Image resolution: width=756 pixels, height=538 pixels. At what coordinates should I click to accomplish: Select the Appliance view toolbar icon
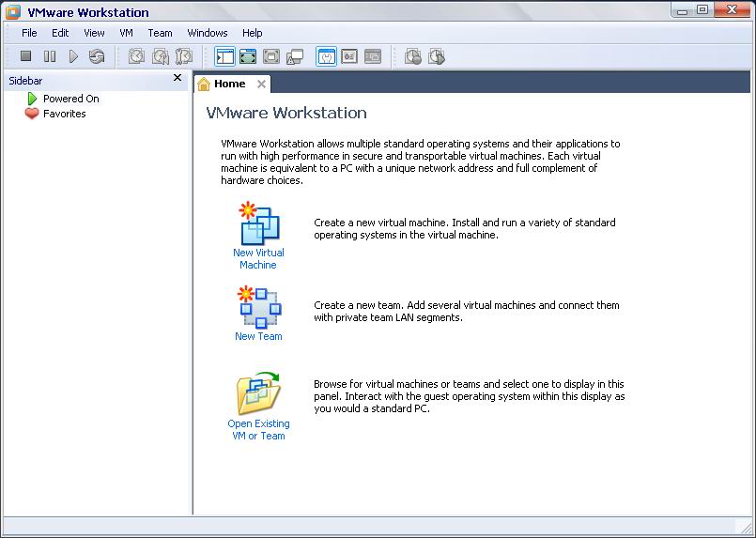pyautogui.click(x=349, y=56)
